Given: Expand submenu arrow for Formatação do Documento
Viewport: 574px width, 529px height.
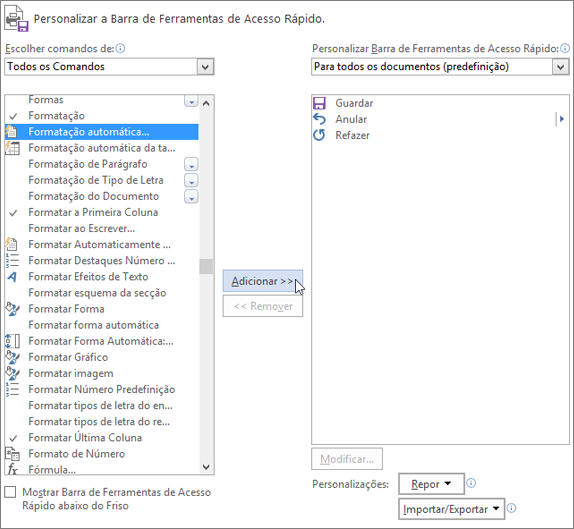Looking at the screenshot, I should [191, 197].
